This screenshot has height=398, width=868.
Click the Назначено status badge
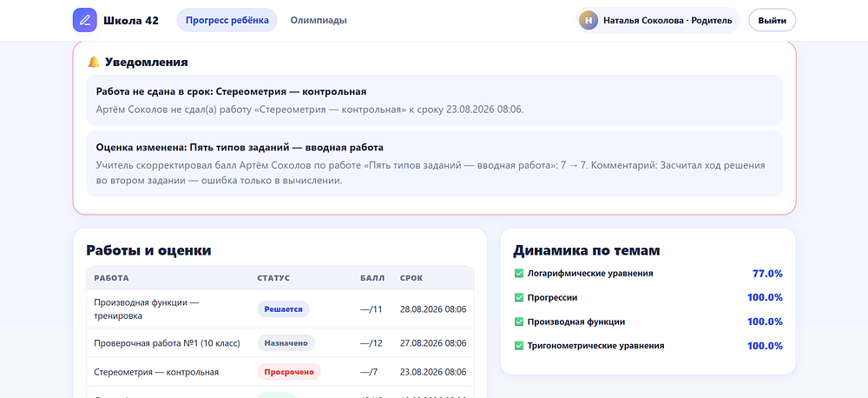tap(286, 343)
